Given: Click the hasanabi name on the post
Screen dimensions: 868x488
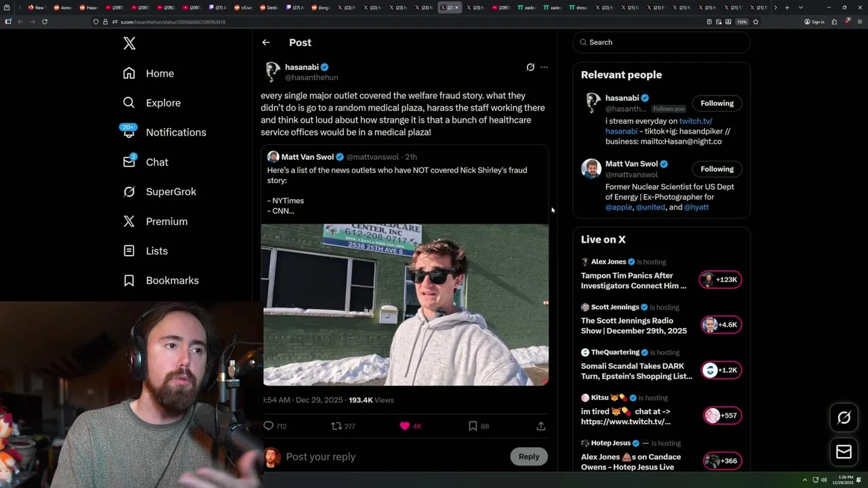Looking at the screenshot, I should click(x=302, y=67).
